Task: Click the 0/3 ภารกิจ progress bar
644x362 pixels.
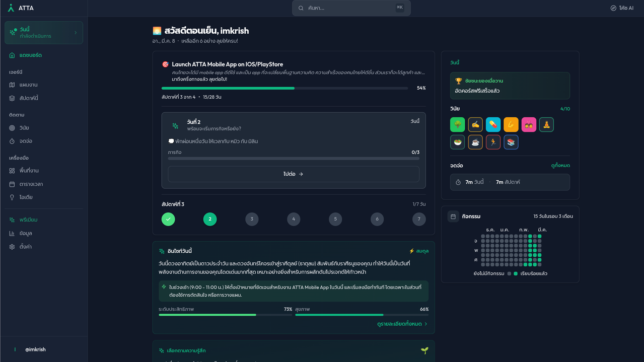Action: [294, 158]
